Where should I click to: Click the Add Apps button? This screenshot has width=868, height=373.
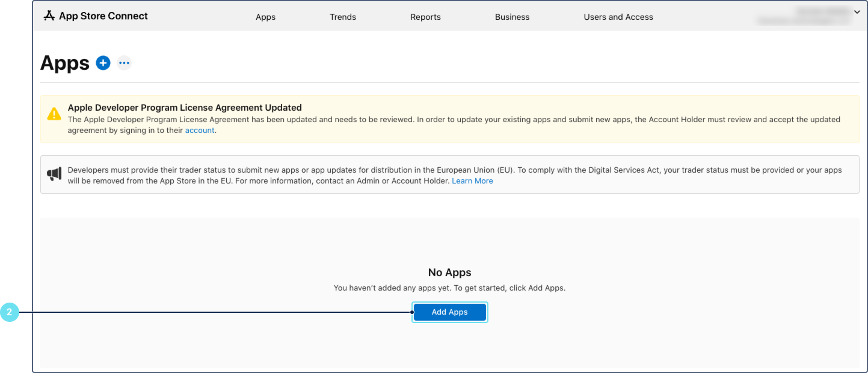(x=449, y=312)
